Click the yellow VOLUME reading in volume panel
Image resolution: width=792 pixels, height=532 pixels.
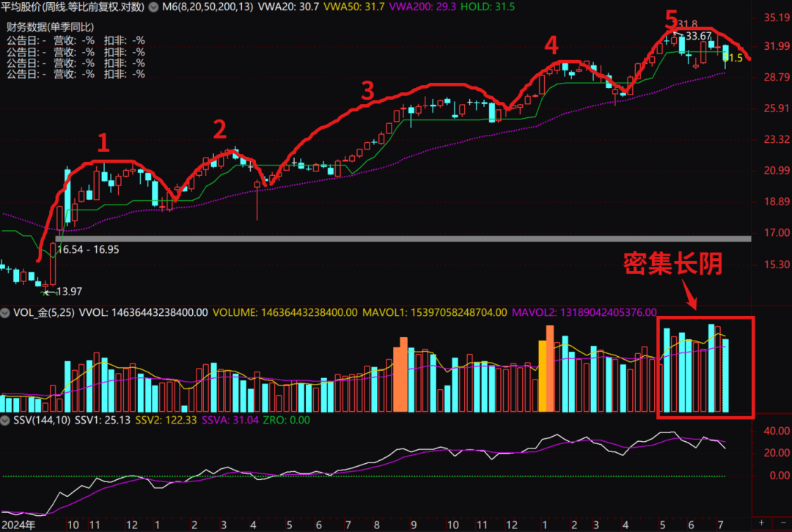(285, 313)
